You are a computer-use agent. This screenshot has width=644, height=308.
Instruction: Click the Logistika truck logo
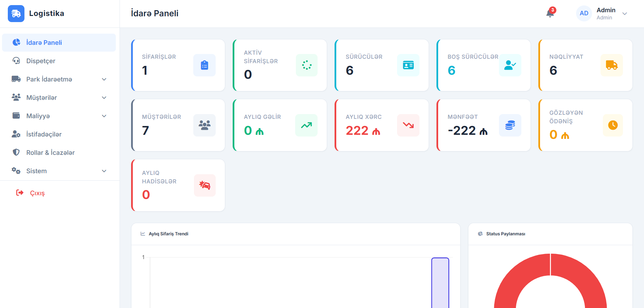click(16, 13)
